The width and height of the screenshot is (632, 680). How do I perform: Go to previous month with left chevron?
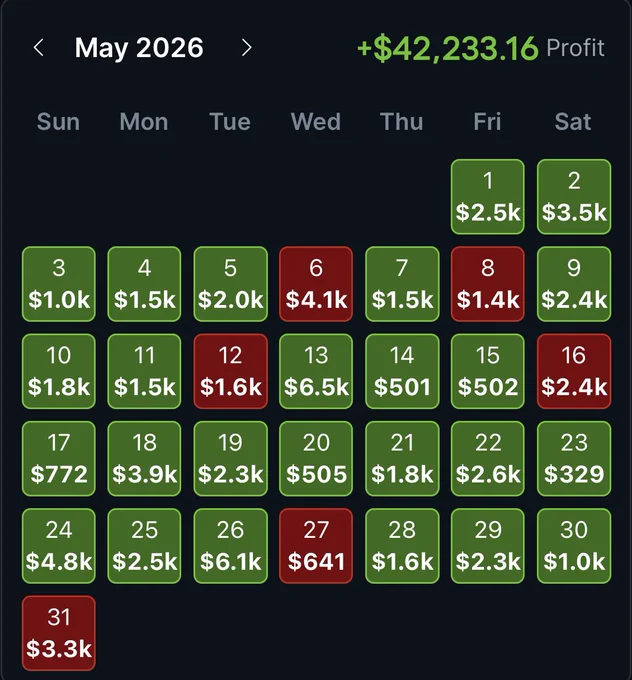coord(39,47)
